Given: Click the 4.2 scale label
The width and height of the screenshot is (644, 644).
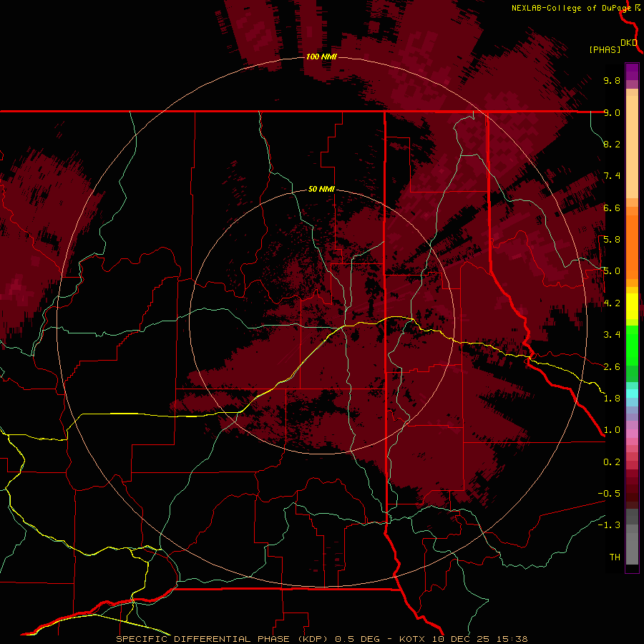Looking at the screenshot, I should point(612,303).
